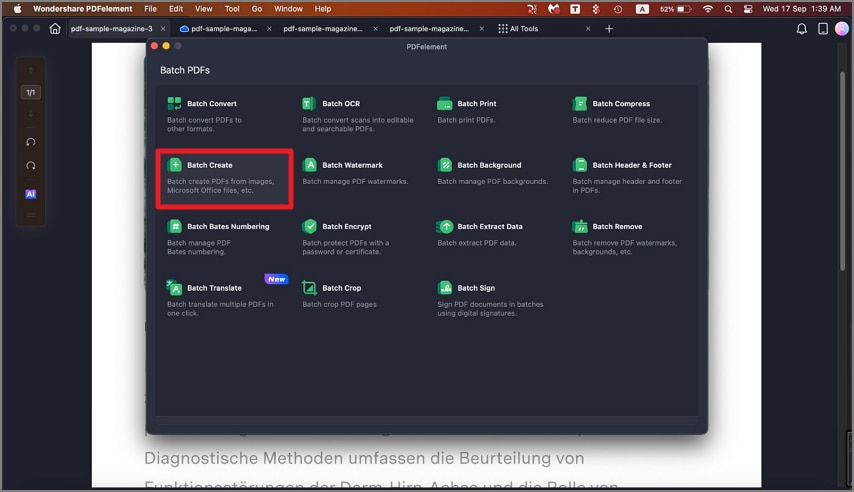Click the date and time in menu bar
The image size is (854, 492).
pos(802,9)
